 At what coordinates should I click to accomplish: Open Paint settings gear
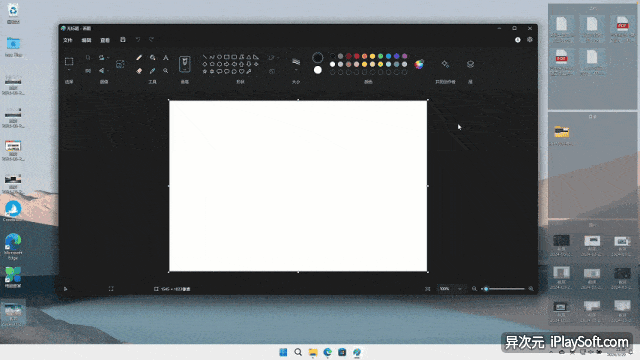[x=530, y=40]
